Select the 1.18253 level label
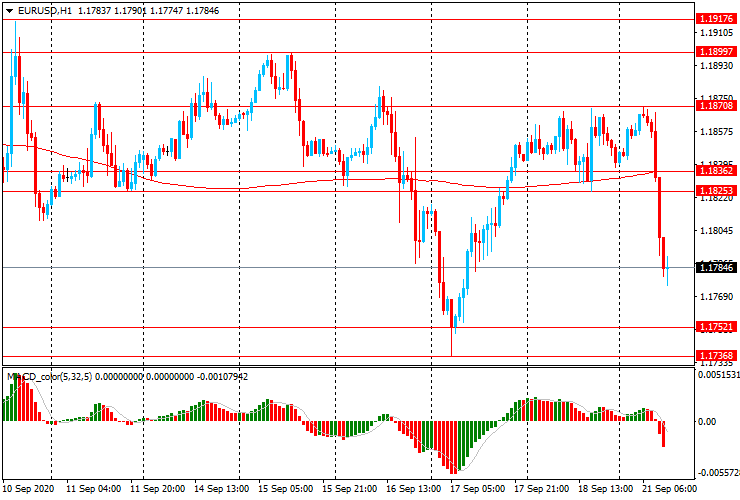 click(716, 191)
